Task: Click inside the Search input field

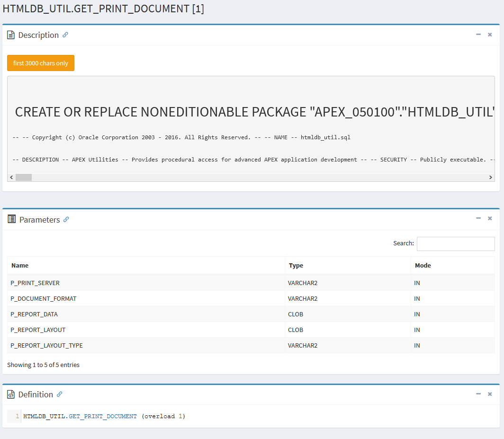Action: [455, 243]
